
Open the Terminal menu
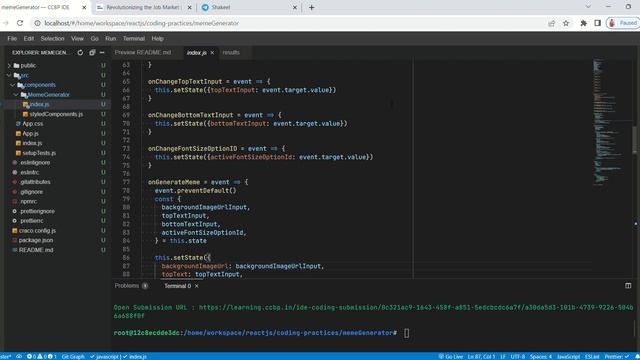pyautogui.click(x=133, y=39)
